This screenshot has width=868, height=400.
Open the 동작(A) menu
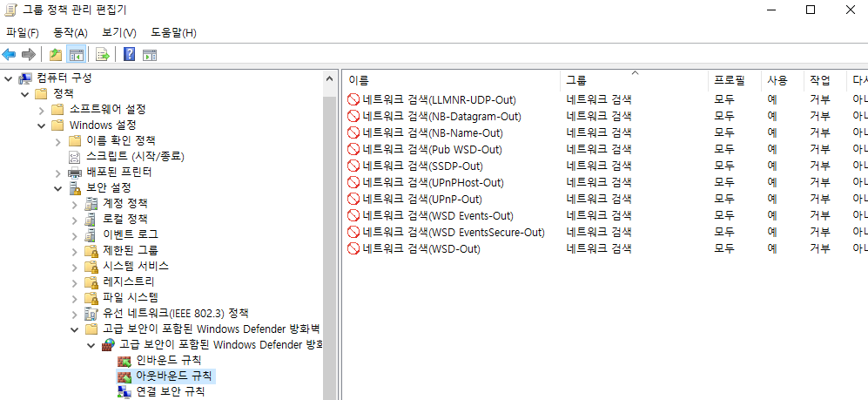(71, 33)
